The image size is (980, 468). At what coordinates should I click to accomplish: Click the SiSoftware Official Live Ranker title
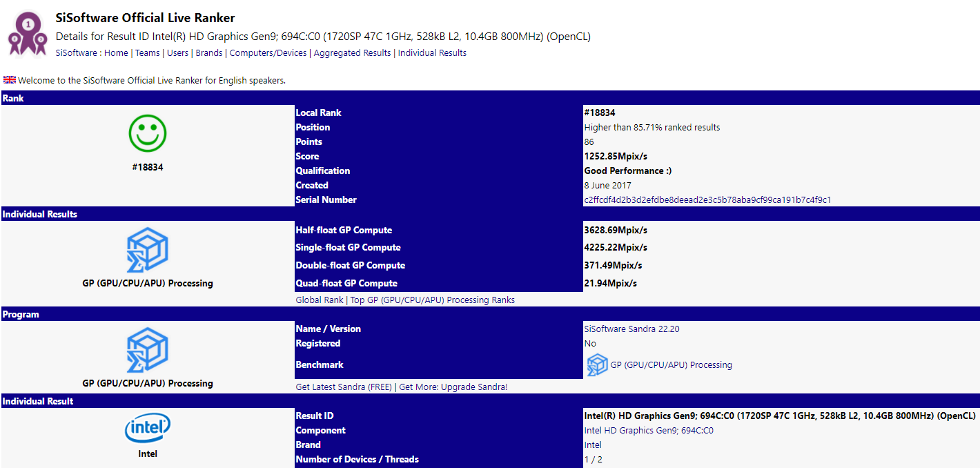pyautogui.click(x=145, y=19)
